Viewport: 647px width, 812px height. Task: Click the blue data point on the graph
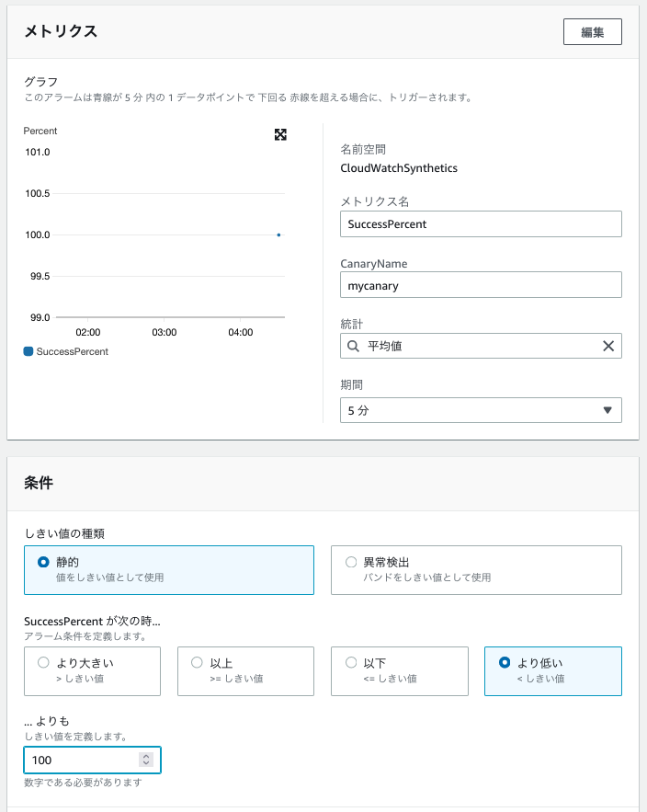(278, 235)
